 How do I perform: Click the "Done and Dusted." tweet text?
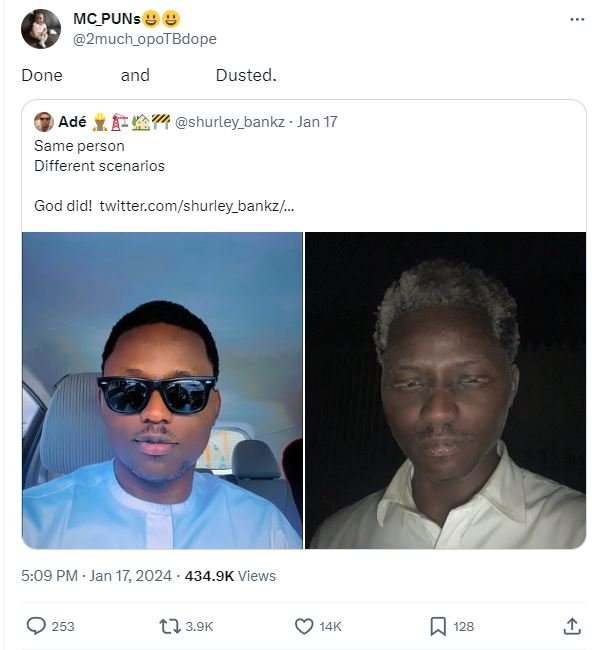(148, 75)
